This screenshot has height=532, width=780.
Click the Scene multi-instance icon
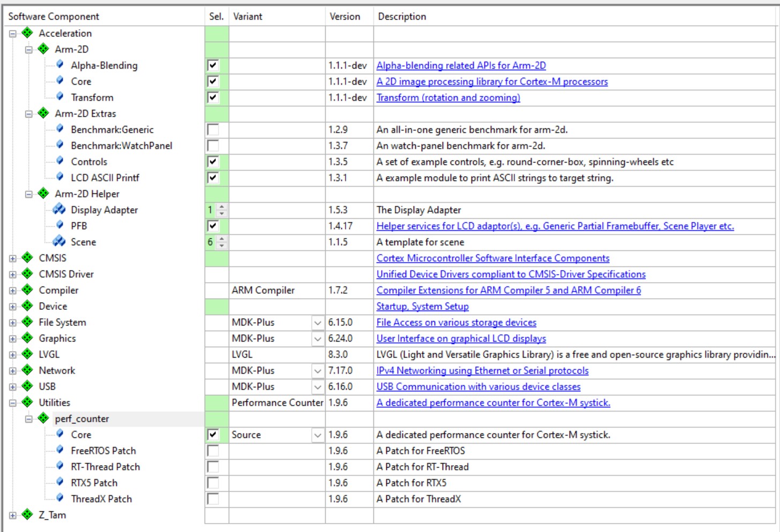(x=59, y=241)
